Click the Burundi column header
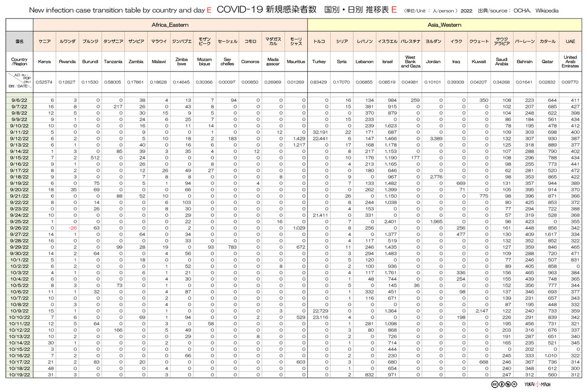 [x=90, y=62]
